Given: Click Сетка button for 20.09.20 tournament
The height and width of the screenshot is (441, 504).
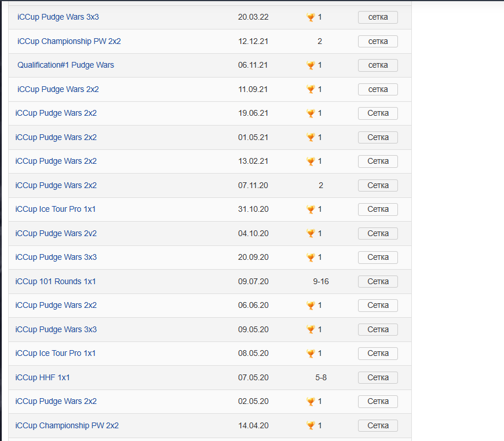Looking at the screenshot, I should click(x=378, y=258).
